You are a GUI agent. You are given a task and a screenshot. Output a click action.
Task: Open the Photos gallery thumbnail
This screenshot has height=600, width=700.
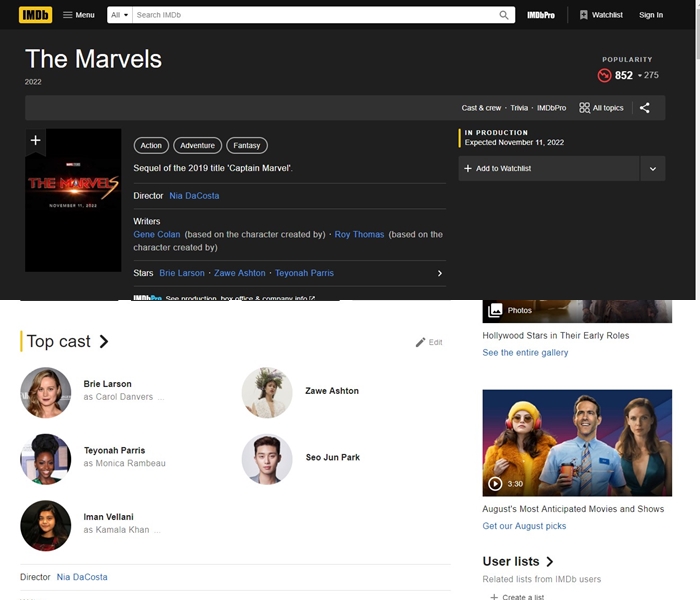[x=577, y=311]
